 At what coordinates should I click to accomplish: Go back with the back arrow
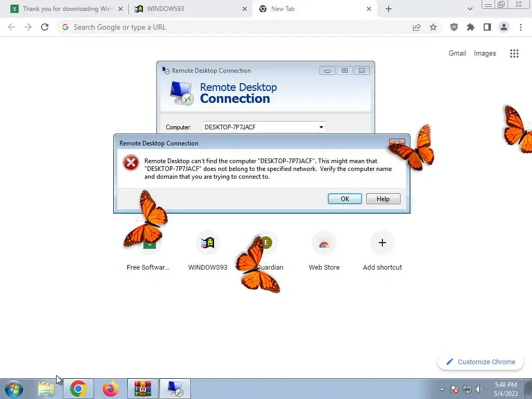click(11, 27)
